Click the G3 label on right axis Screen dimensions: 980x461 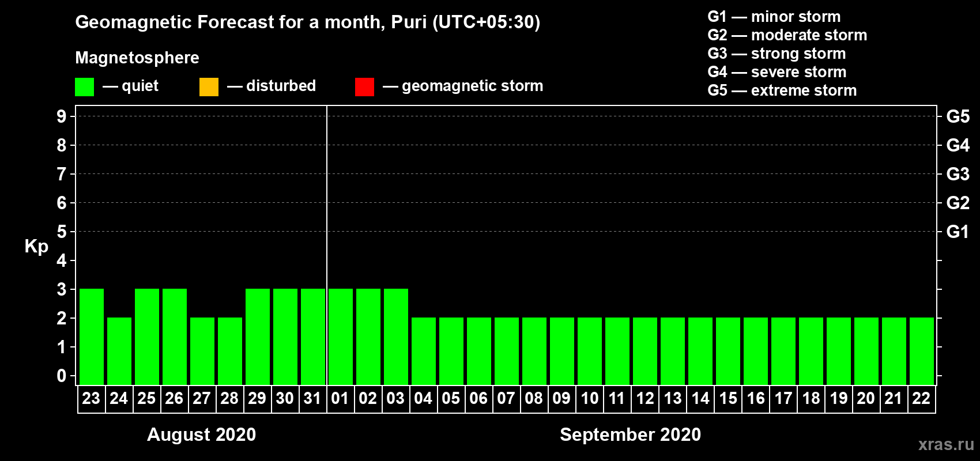coord(958,174)
